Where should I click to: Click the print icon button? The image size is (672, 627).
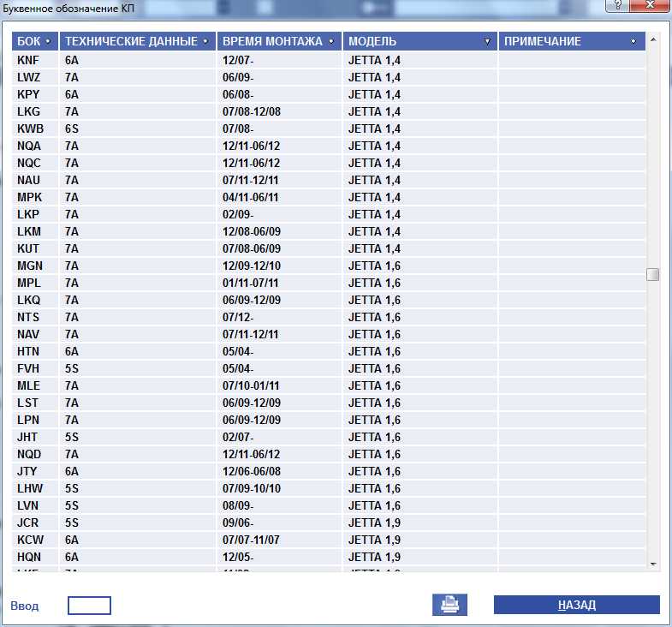coord(449,605)
